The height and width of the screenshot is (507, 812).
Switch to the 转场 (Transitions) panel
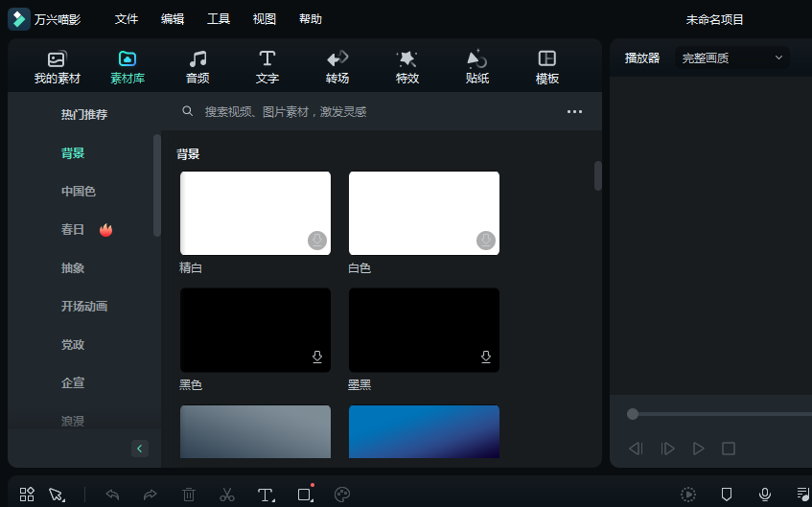point(337,67)
